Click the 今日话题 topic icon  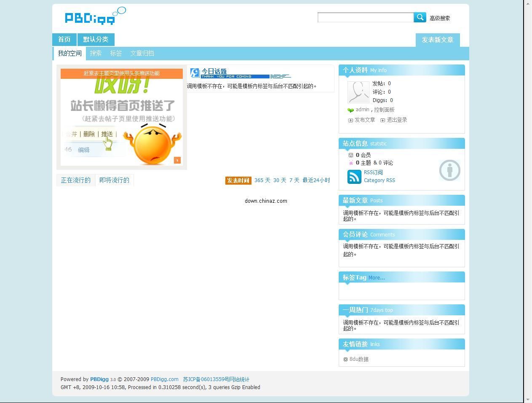[195, 73]
